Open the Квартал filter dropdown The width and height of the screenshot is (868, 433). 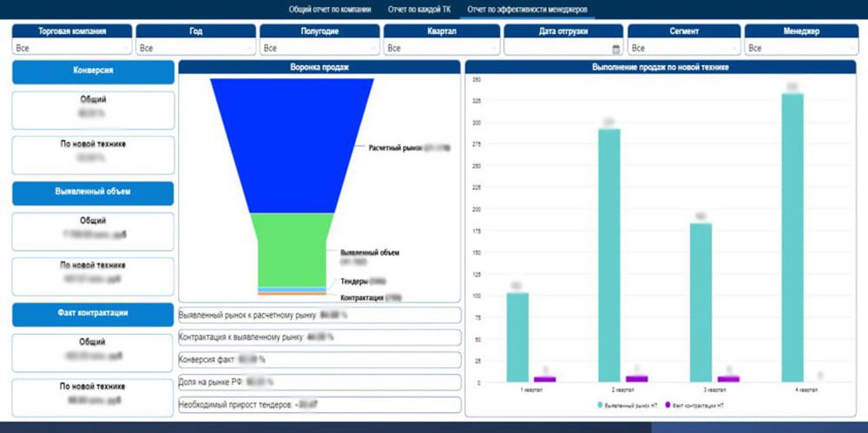443,49
